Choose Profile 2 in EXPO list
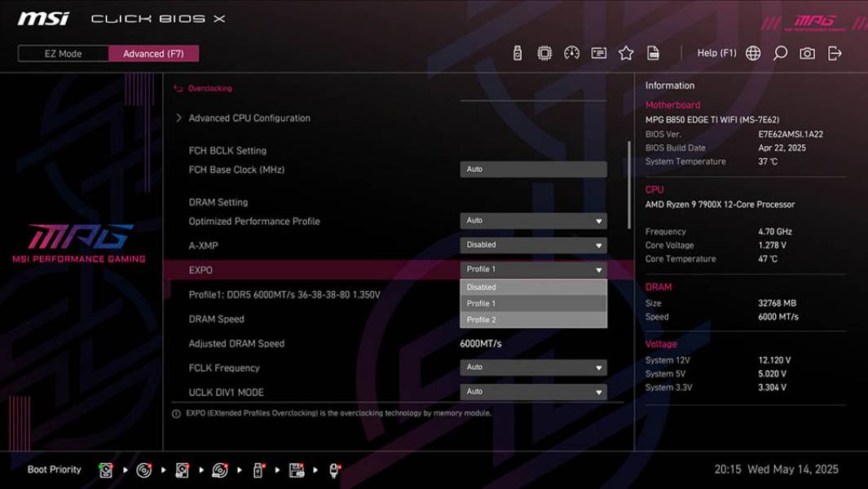The width and height of the screenshot is (868, 489). [x=533, y=319]
